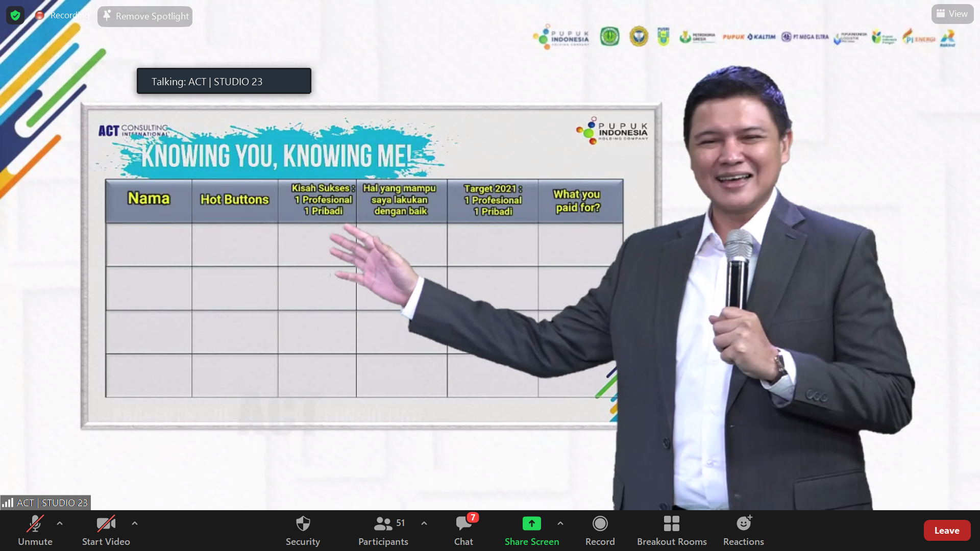Click the Record circle icon
The width and height of the screenshot is (980, 551).
tap(600, 524)
